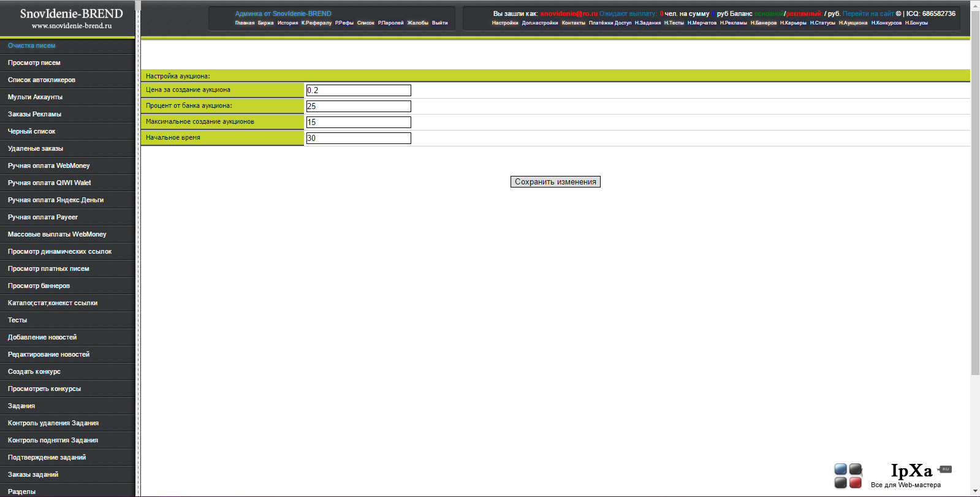
Task: Open Н.Банеров in admin top menu
Action: tap(764, 23)
